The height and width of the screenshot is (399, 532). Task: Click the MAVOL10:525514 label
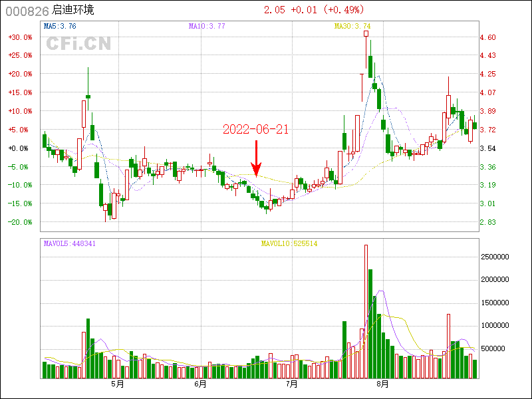[289, 243]
